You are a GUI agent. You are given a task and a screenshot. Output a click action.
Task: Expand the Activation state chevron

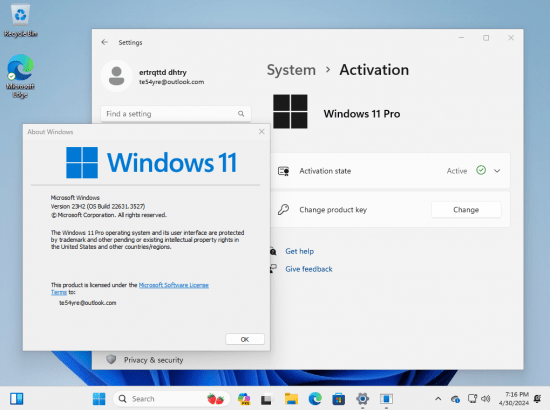click(497, 171)
